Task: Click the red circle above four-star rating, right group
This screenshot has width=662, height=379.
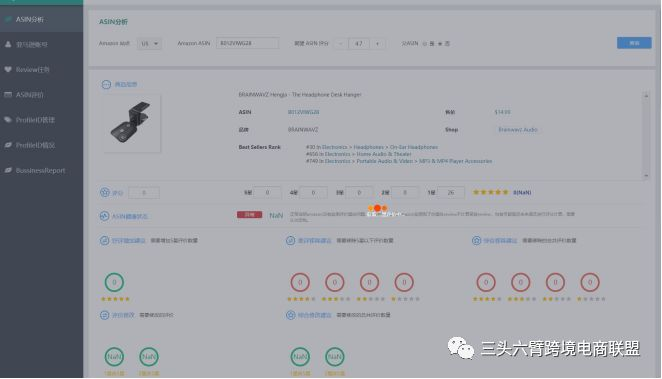Action: coord(486,282)
